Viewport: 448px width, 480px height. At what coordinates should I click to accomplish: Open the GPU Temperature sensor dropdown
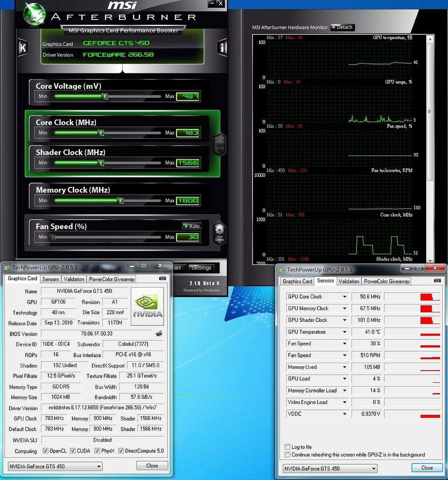pyautogui.click(x=344, y=332)
